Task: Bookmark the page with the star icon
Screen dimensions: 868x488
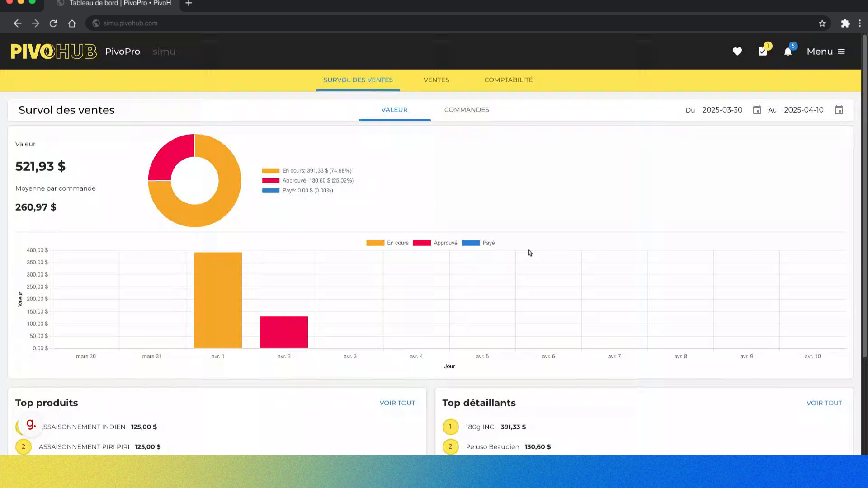Action: (822, 23)
